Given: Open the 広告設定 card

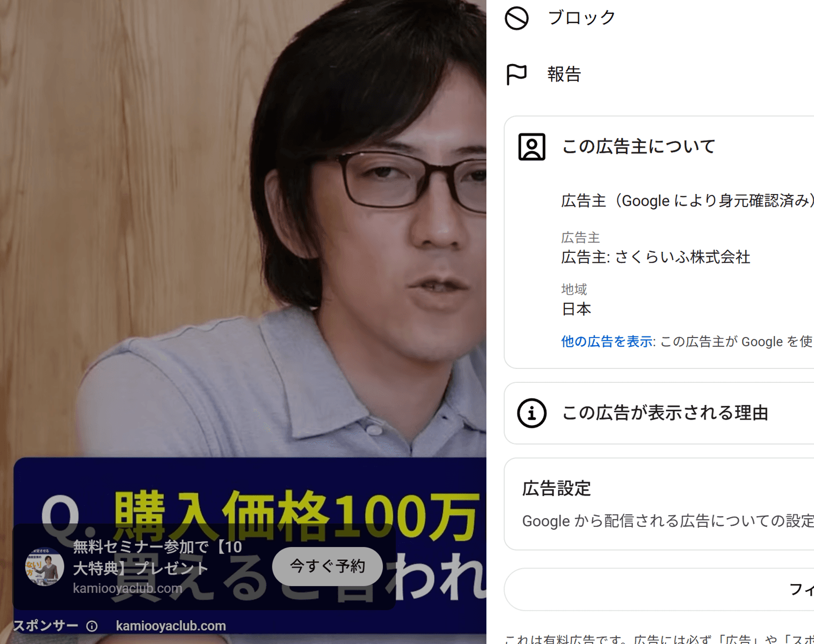Looking at the screenshot, I should (x=659, y=504).
